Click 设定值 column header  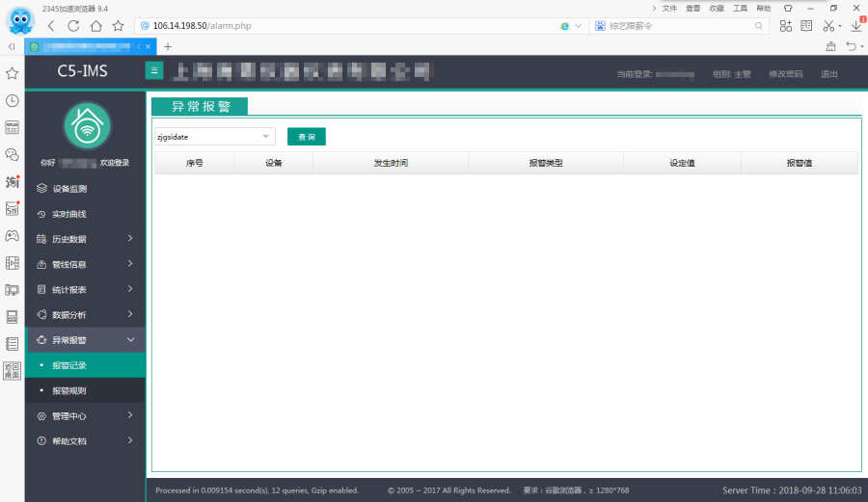[x=682, y=163]
